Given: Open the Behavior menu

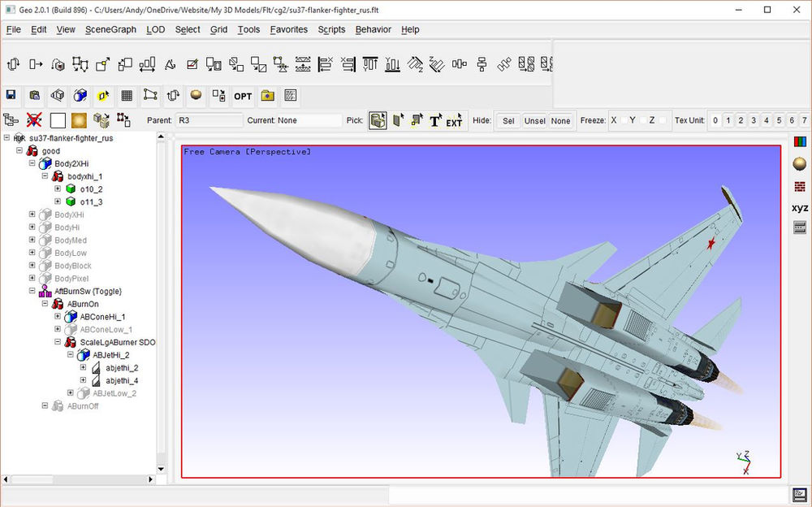Looking at the screenshot, I should click(373, 29).
